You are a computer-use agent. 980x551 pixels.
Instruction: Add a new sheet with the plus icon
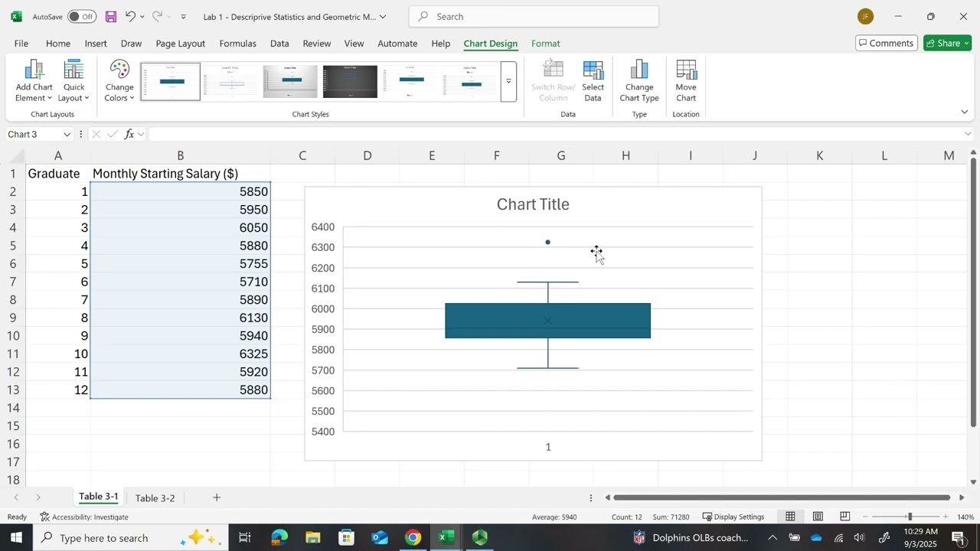[x=217, y=497]
